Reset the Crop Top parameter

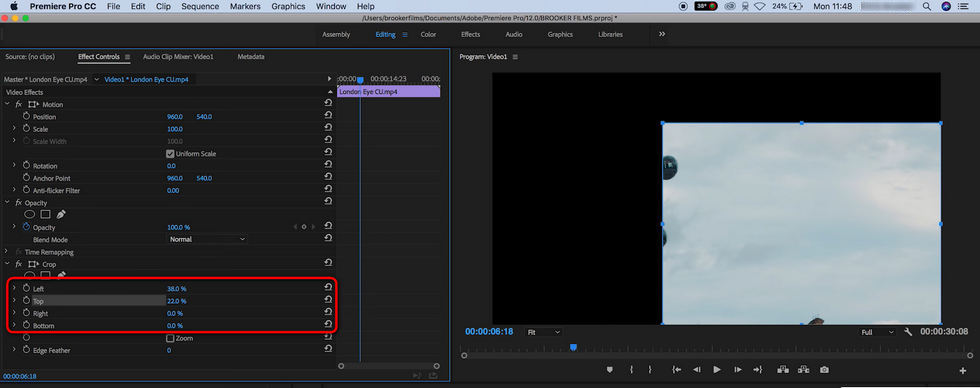click(328, 300)
